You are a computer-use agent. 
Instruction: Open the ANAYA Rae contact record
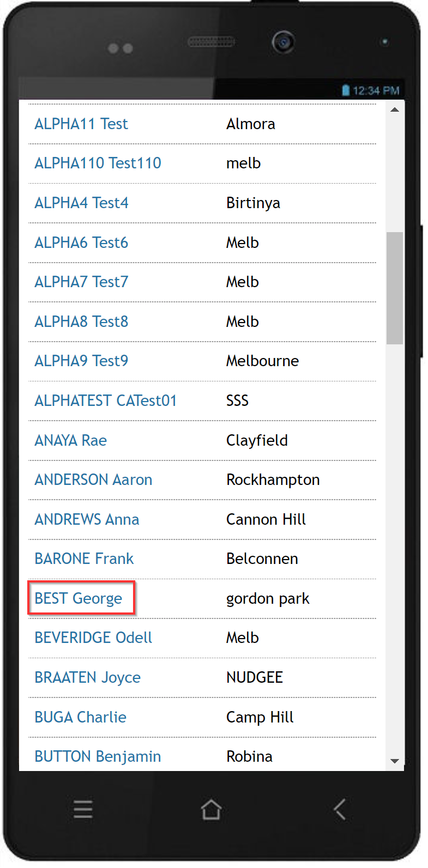70,440
